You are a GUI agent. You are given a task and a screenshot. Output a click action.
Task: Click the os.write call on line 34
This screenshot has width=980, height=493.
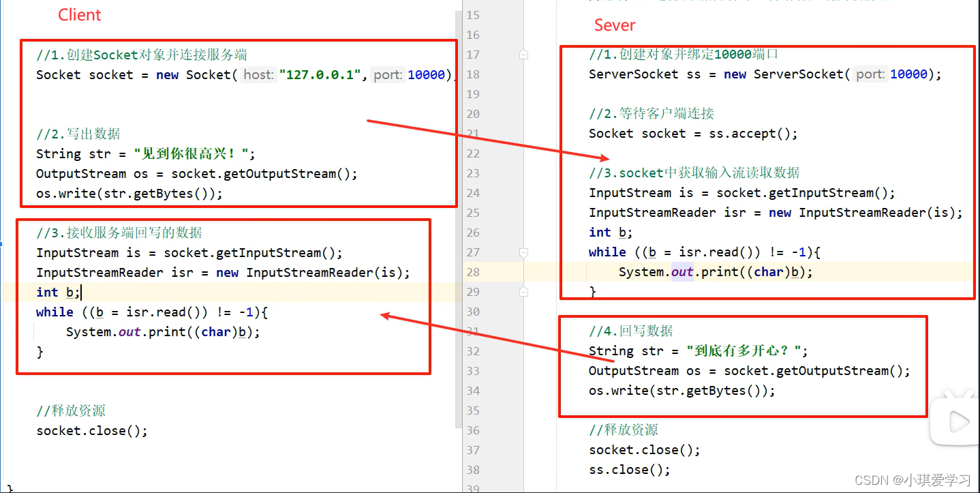[x=682, y=391]
